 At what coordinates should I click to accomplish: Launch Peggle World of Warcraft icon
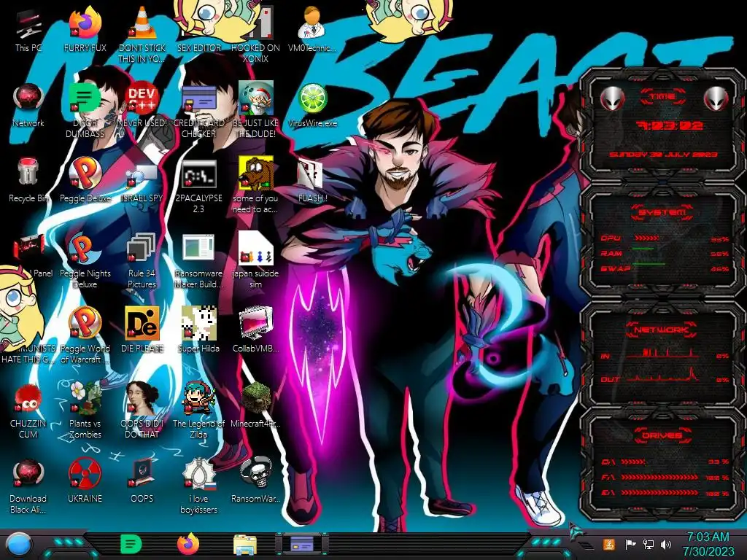pos(85,334)
